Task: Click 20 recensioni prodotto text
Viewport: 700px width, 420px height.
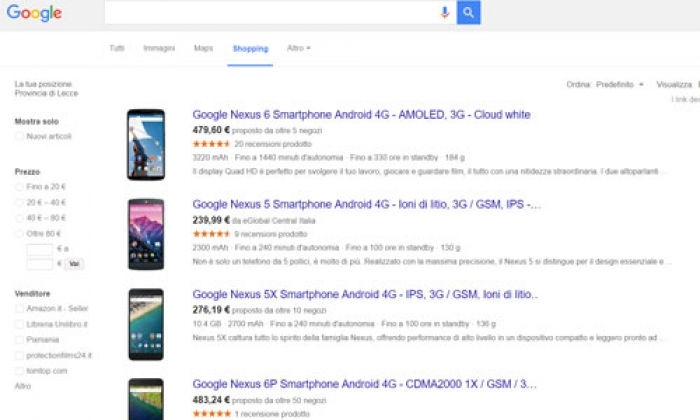Action: [273, 144]
